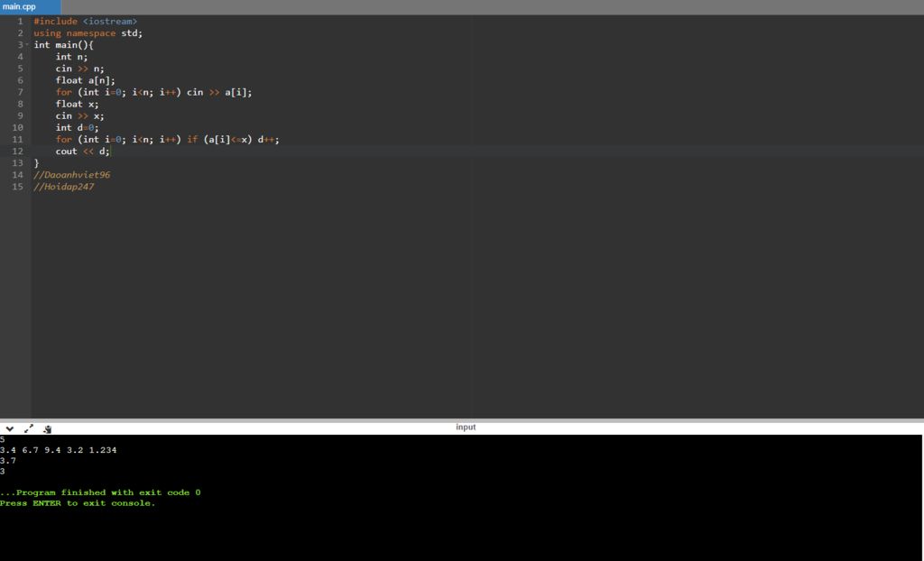Click the '//Hoidap247' comment

(x=64, y=186)
